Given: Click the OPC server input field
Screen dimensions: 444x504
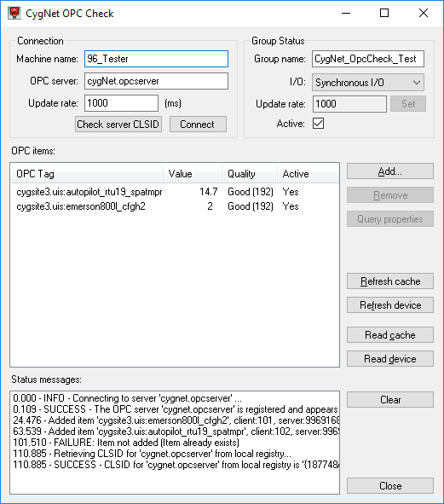Looking at the screenshot, I should click(x=156, y=81).
